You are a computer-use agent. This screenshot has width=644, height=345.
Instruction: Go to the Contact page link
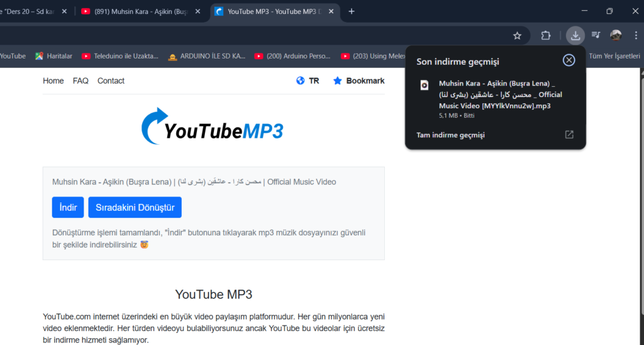[x=111, y=81]
